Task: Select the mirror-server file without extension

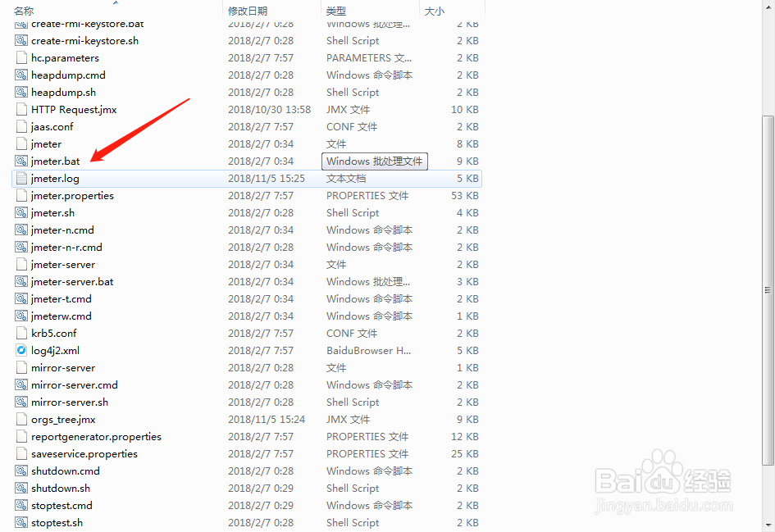Action: [63, 368]
